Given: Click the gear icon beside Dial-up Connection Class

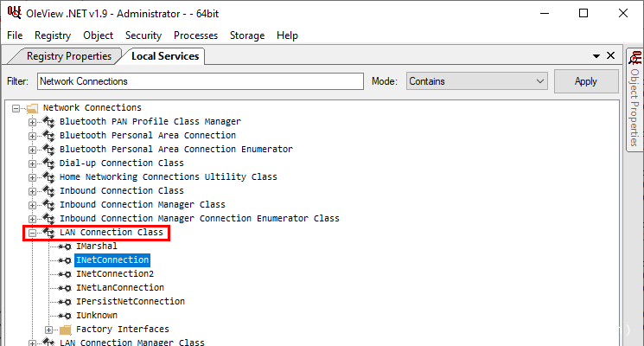Looking at the screenshot, I should pos(48,163).
